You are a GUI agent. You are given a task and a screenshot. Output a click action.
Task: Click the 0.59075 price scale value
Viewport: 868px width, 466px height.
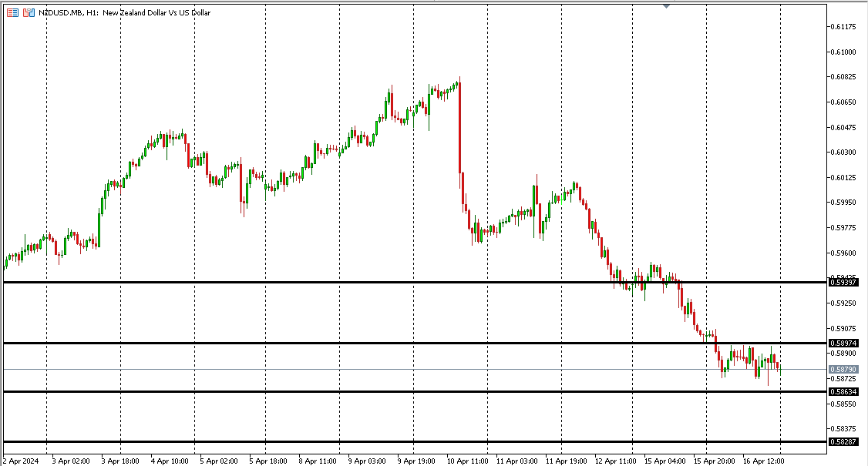pyautogui.click(x=843, y=329)
